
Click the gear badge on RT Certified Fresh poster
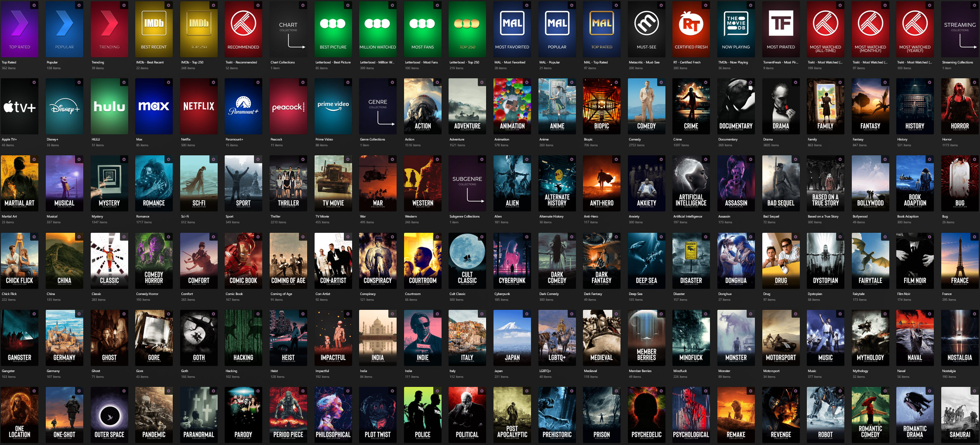705,5
